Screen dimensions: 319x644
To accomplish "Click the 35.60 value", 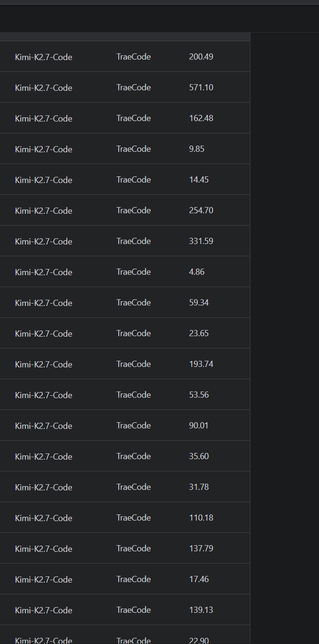I will coord(199,456).
